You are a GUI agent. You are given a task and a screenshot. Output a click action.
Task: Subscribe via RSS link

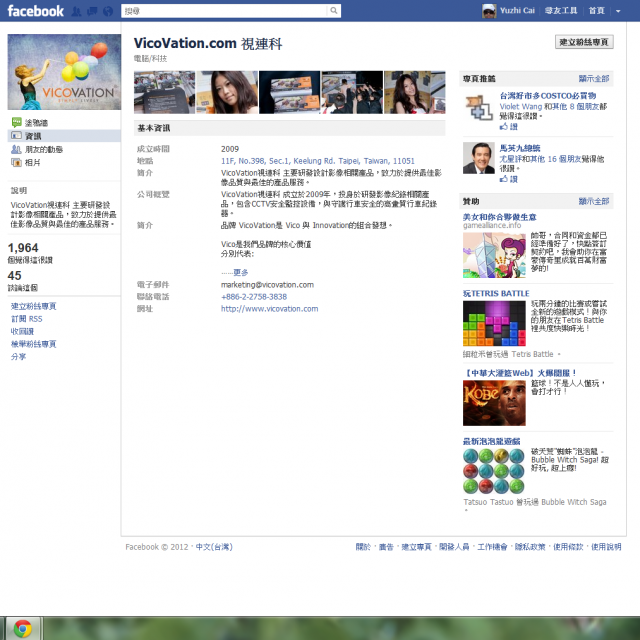coord(27,319)
